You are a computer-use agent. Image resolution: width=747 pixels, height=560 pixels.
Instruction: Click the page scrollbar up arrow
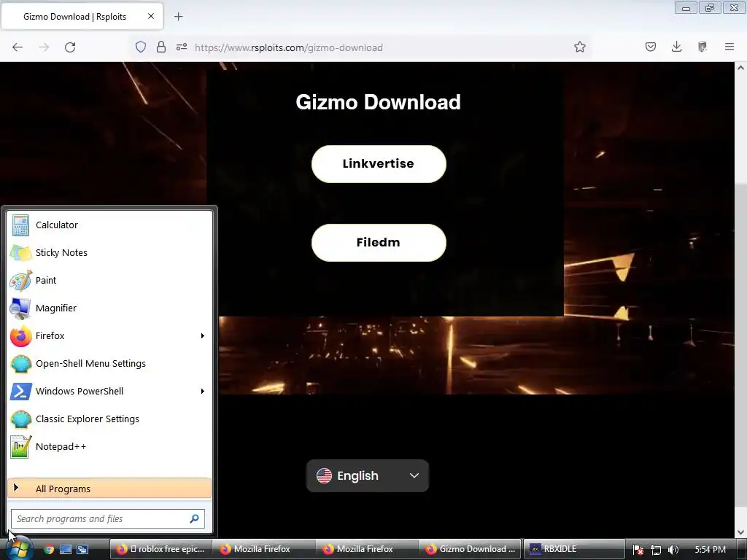click(741, 68)
